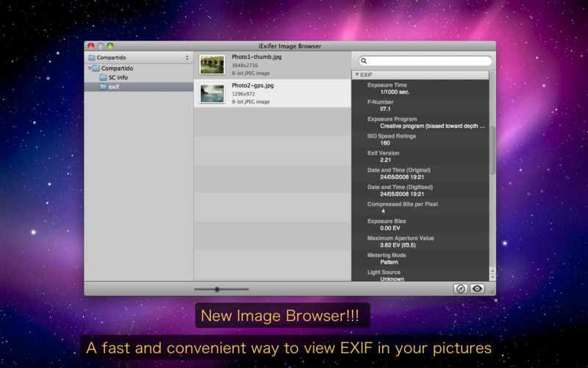Click the ISO value 160

(x=385, y=143)
